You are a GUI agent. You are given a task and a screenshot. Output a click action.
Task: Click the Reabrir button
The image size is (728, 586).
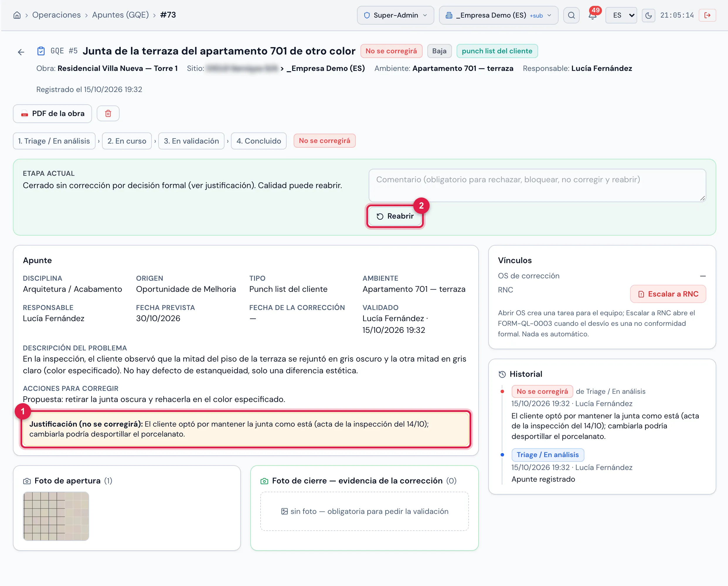[x=395, y=216]
